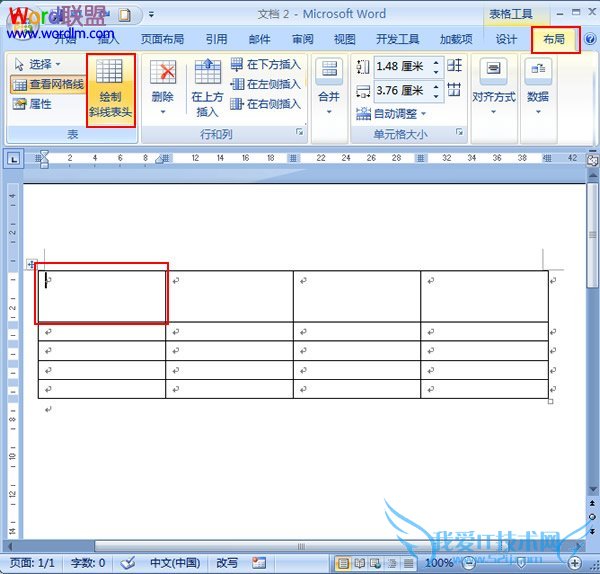The image size is (600, 574).
Task: Click the macro recording icon in status bar
Action: (259, 563)
